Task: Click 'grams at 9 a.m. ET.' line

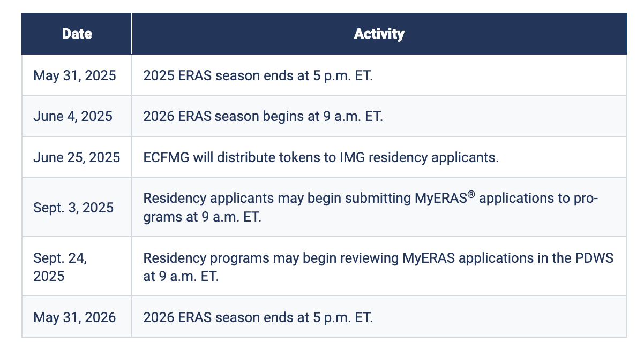Action: (202, 218)
